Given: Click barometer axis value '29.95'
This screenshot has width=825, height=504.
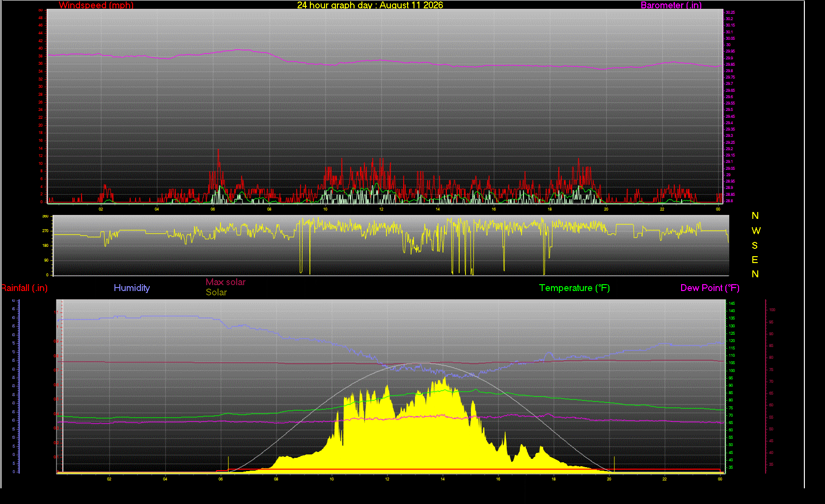Looking at the screenshot, I should tap(730, 51).
